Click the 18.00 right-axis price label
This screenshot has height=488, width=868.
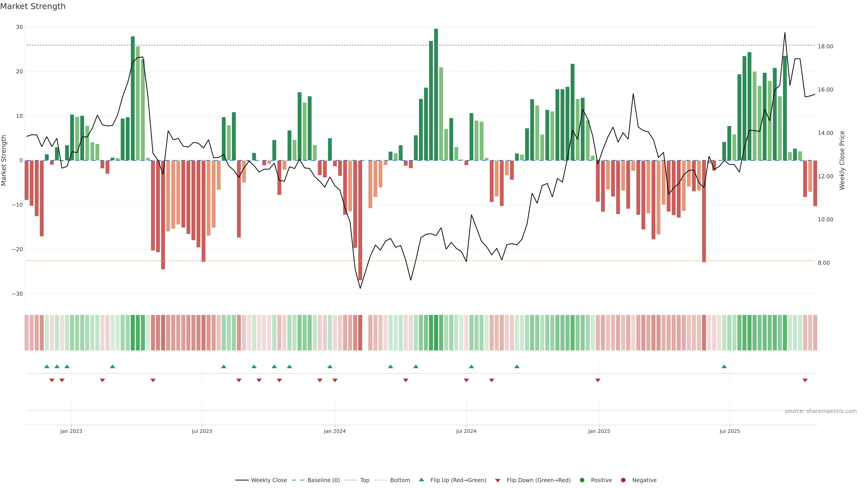pos(825,47)
